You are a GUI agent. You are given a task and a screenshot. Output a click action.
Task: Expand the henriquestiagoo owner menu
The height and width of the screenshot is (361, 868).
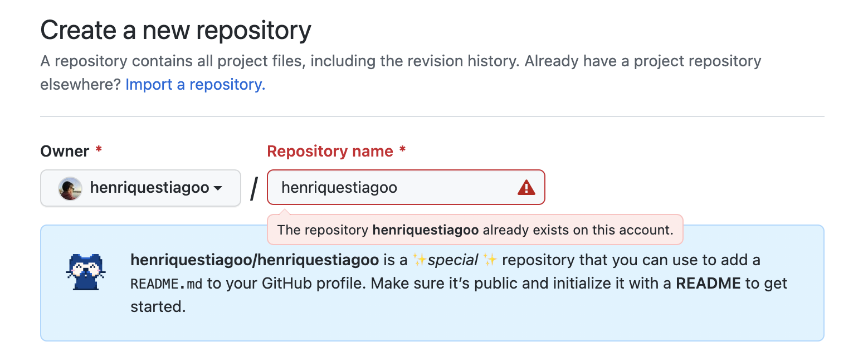pyautogui.click(x=140, y=188)
